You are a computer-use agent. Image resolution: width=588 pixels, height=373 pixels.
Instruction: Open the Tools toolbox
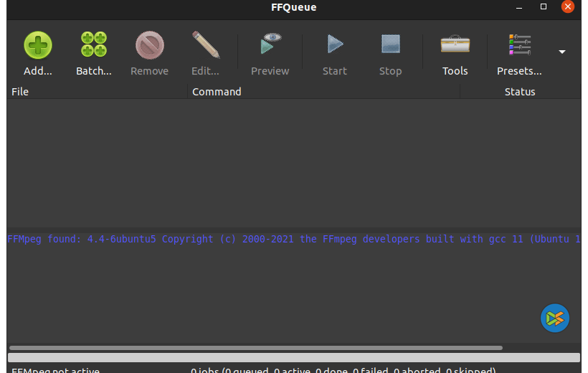(455, 44)
